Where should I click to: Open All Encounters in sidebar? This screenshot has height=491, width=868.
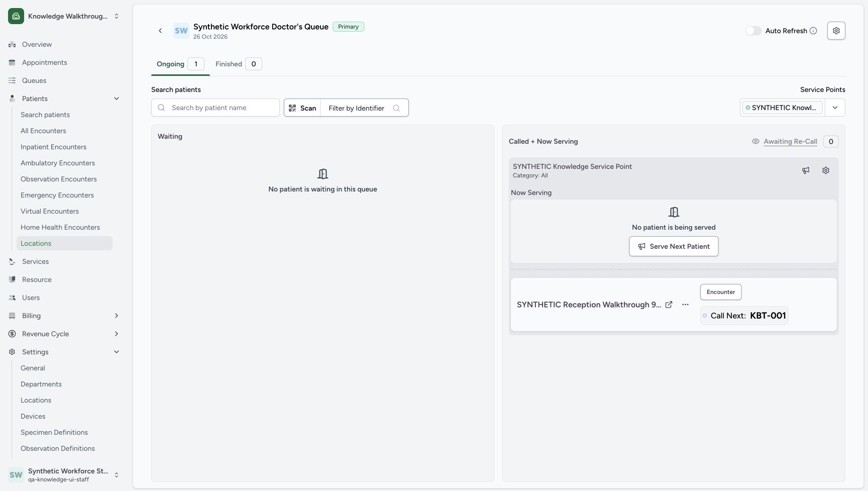pyautogui.click(x=64, y=131)
